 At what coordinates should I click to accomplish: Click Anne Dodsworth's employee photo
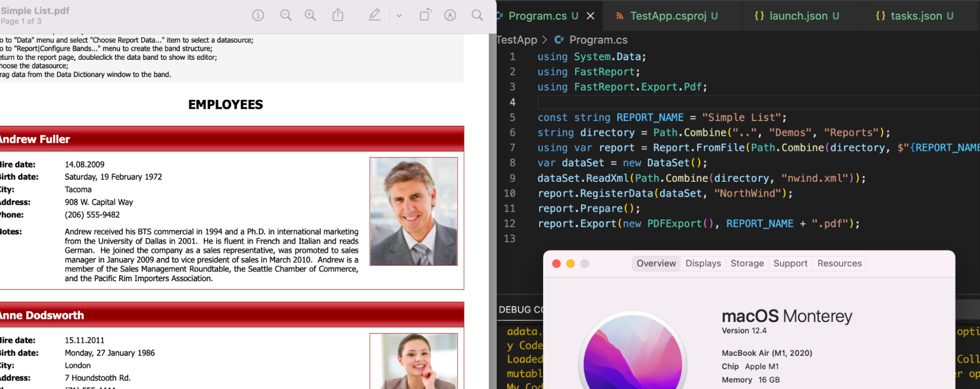[x=414, y=361]
